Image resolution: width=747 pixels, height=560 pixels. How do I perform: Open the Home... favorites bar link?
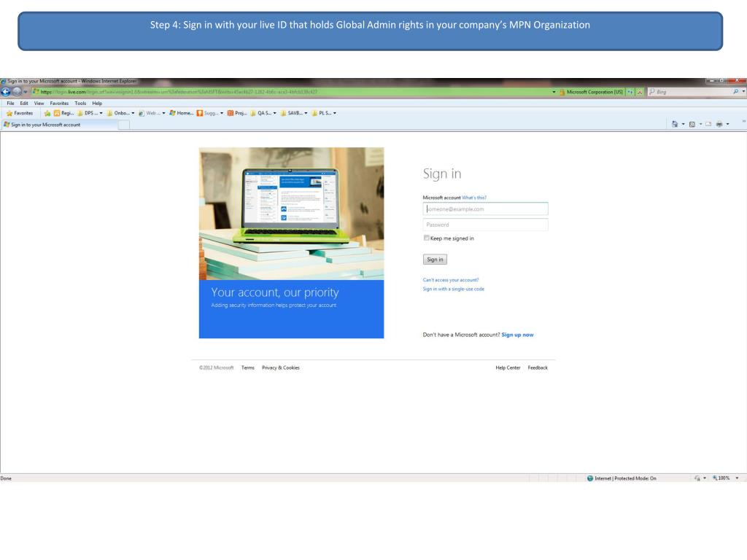[182, 113]
